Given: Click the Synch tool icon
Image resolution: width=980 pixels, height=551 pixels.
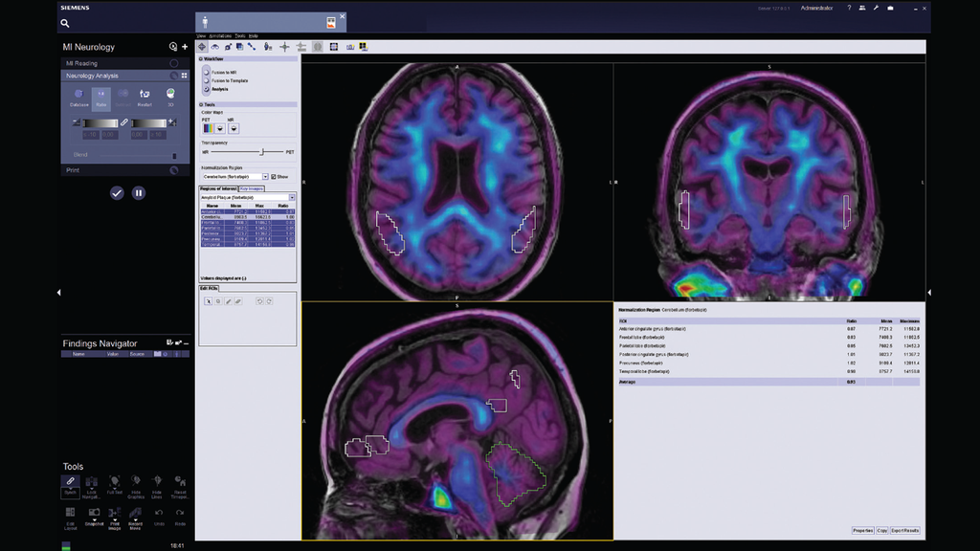Looking at the screenshot, I should click(x=71, y=483).
